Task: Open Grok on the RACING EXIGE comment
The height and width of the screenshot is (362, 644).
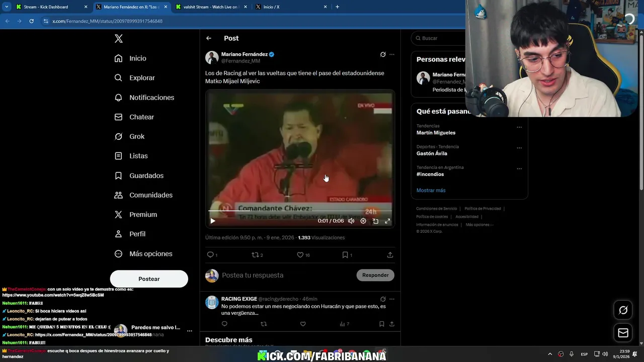Action: [383, 299]
